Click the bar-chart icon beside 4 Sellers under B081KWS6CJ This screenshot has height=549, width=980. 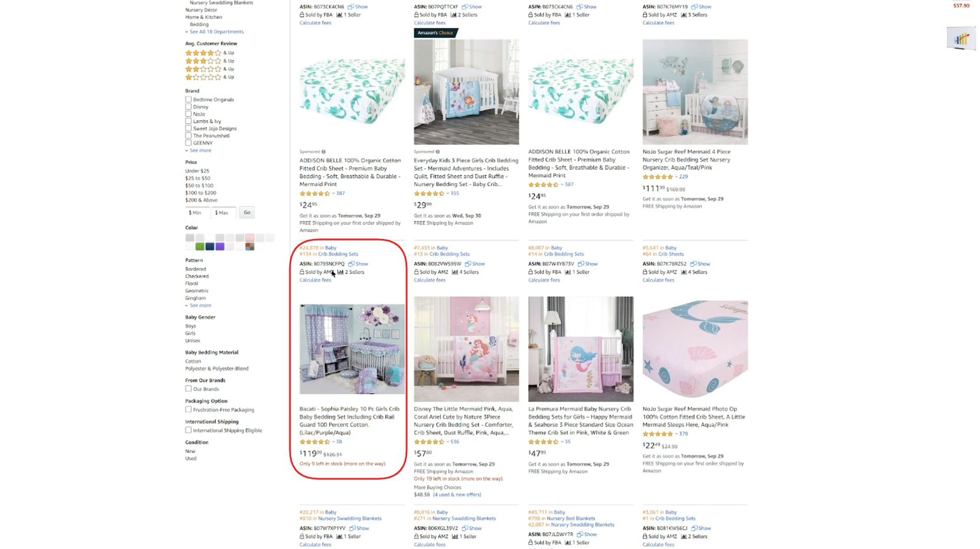click(682, 537)
